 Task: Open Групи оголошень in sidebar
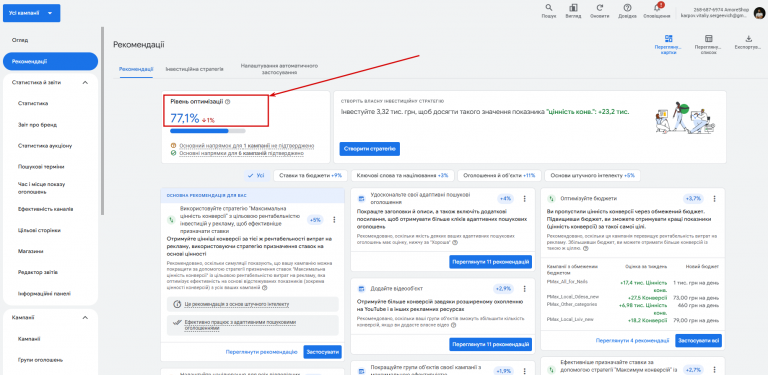40,360
